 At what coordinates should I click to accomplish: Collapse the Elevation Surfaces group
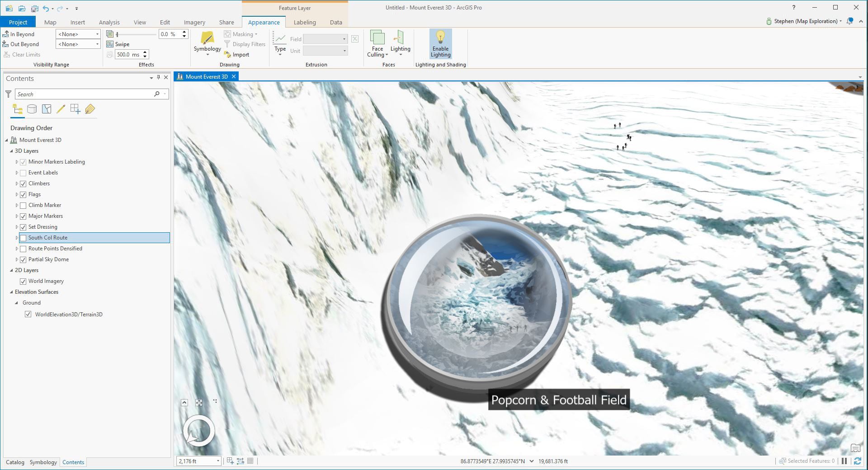point(12,292)
